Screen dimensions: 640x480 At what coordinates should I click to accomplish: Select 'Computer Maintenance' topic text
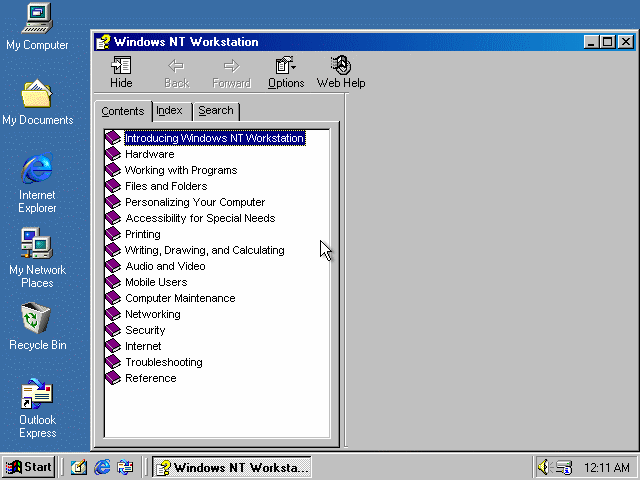point(180,298)
